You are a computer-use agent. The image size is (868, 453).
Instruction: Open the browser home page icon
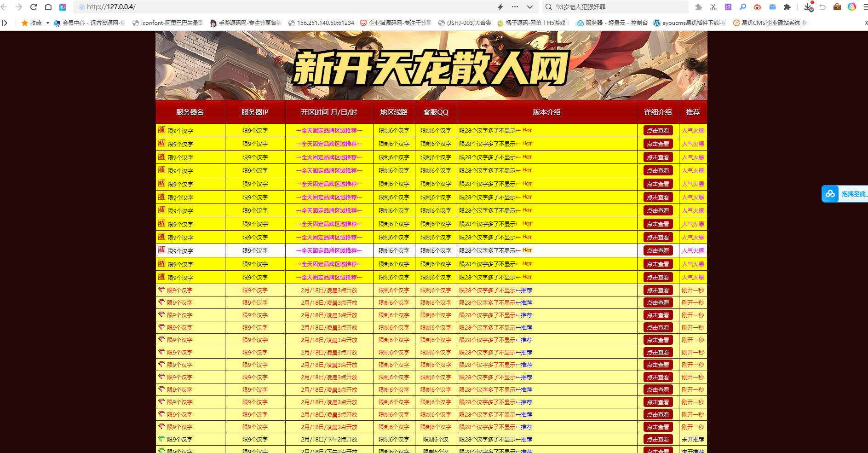(x=48, y=7)
